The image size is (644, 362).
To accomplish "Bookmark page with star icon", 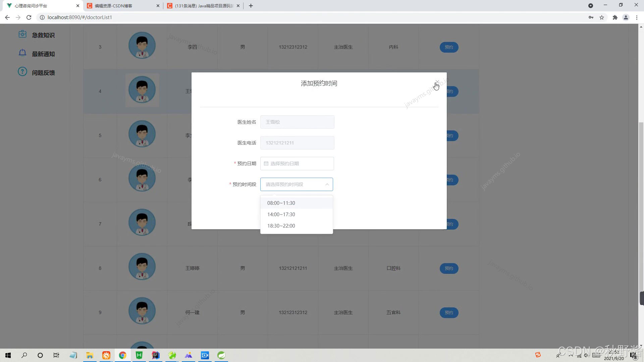I will tap(602, 17).
